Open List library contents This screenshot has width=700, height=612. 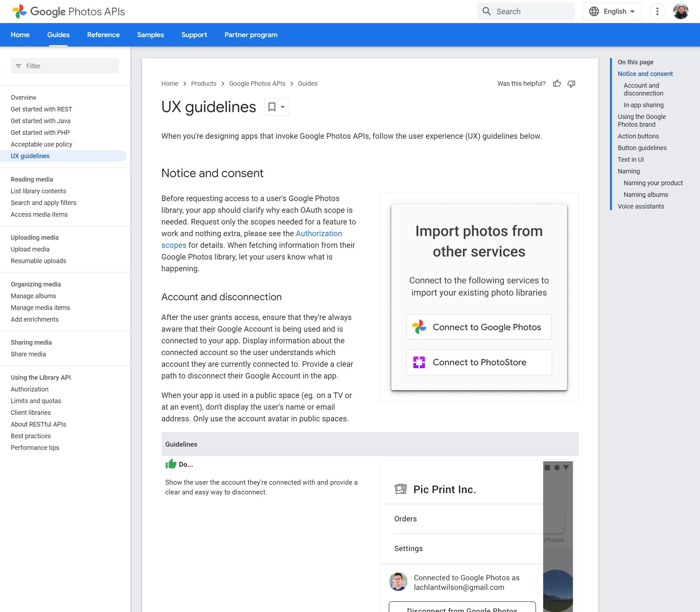(x=38, y=191)
